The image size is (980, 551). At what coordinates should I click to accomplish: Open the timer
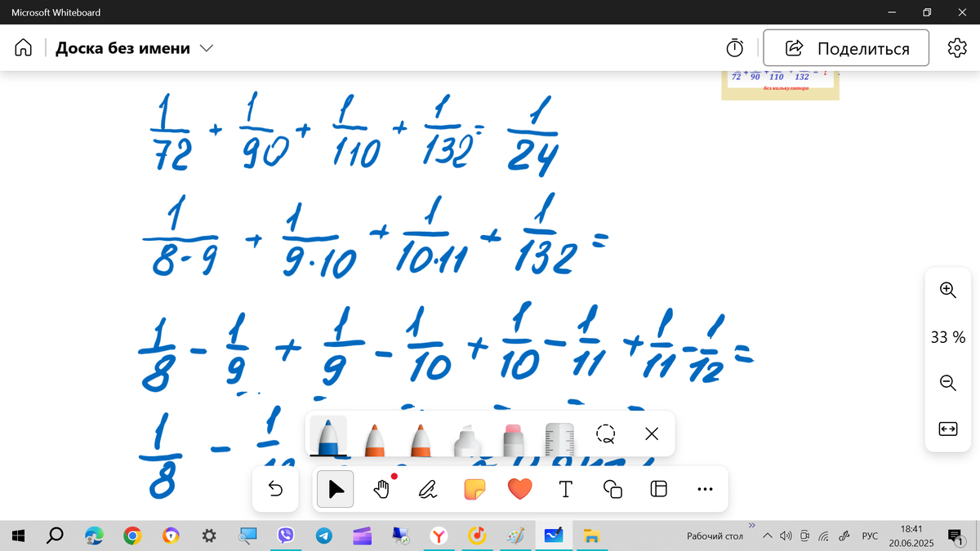[735, 48]
